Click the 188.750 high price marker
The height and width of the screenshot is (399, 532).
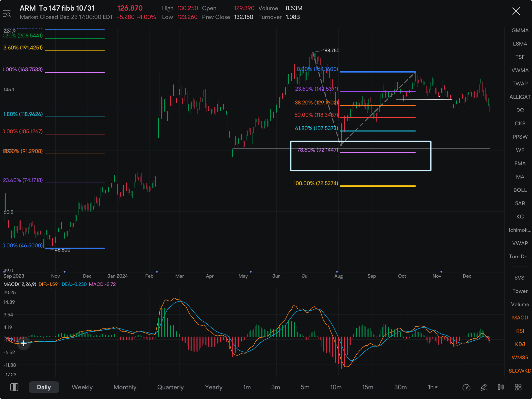pyautogui.click(x=331, y=50)
